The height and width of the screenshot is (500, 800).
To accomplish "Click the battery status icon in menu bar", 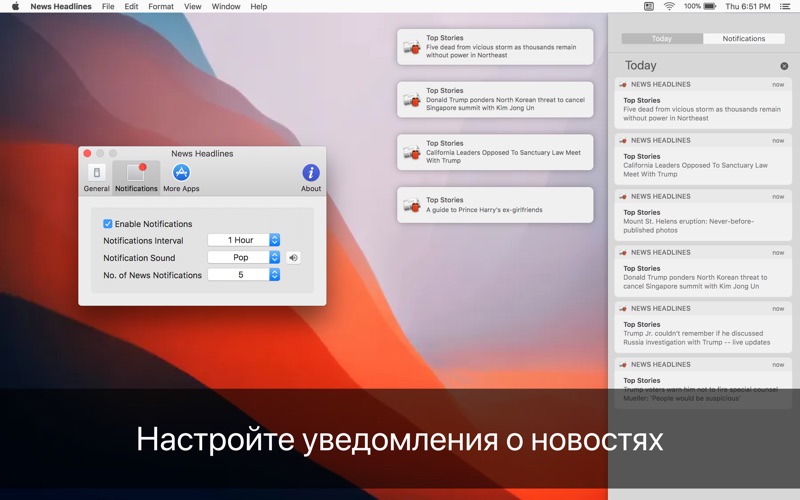I will (x=710, y=7).
